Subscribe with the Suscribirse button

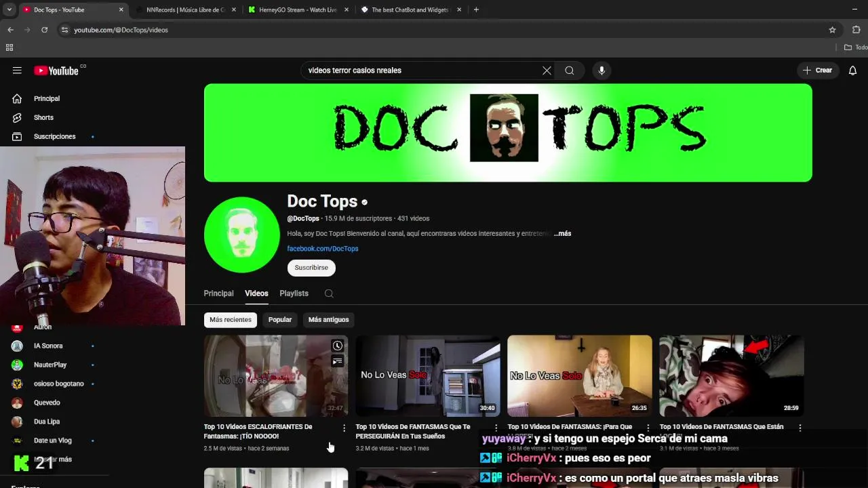(x=311, y=268)
